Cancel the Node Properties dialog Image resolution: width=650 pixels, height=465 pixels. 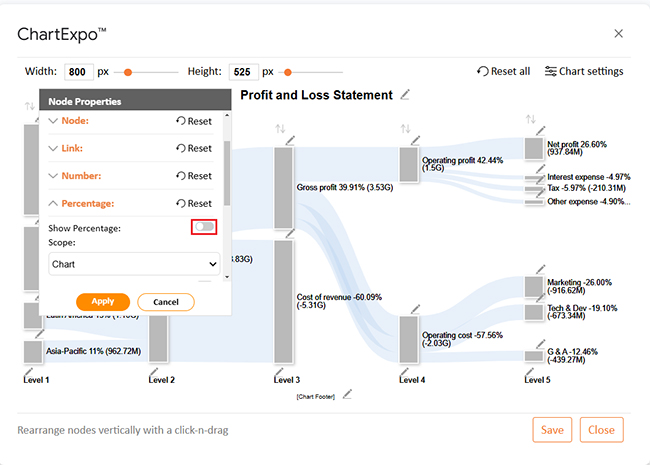(x=166, y=302)
